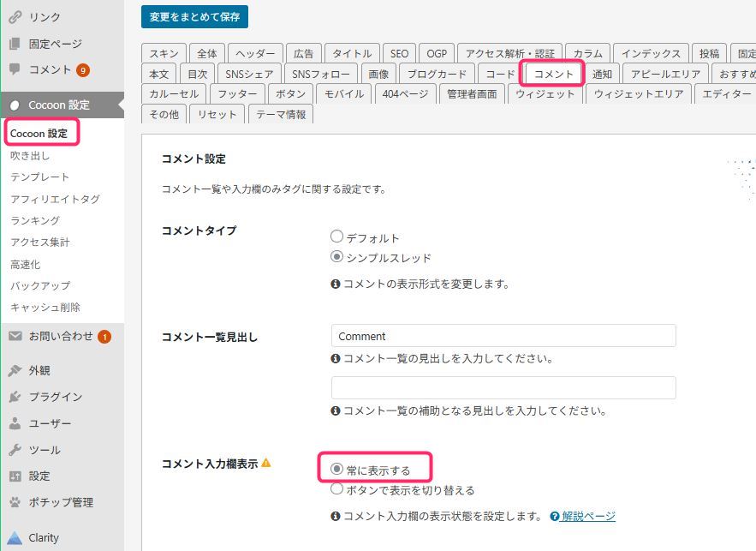Choose ボタンで表示を切り替える radio option
756x551 pixels.
pos(336,488)
